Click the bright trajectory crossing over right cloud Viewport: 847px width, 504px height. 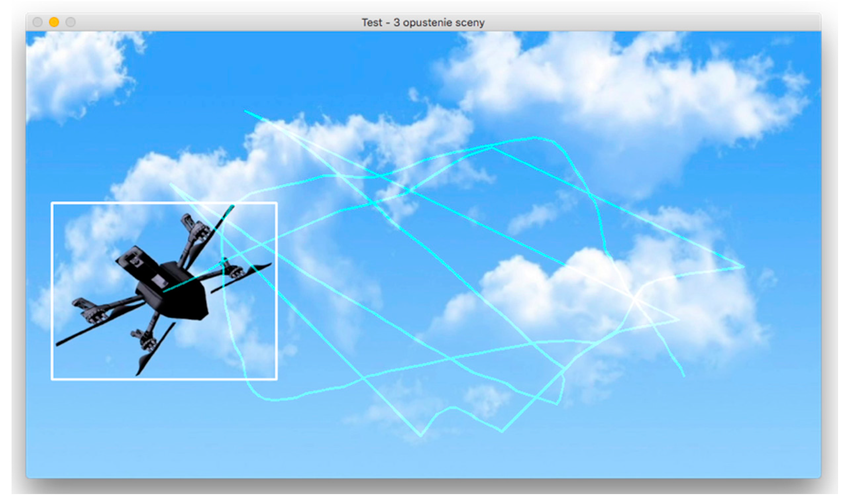[x=635, y=299]
